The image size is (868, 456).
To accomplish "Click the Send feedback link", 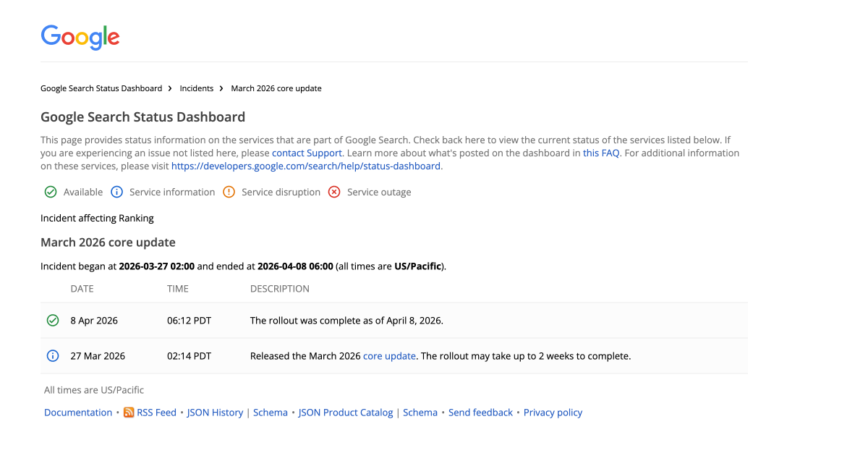I will point(480,413).
